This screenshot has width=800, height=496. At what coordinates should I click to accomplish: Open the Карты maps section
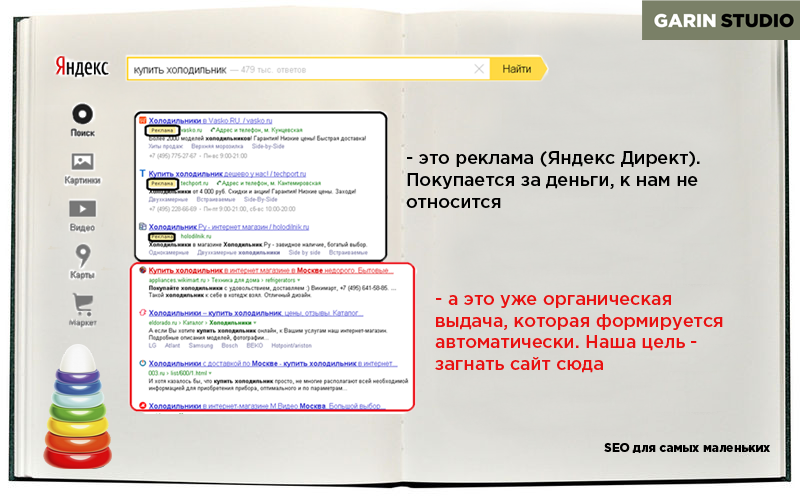82,261
